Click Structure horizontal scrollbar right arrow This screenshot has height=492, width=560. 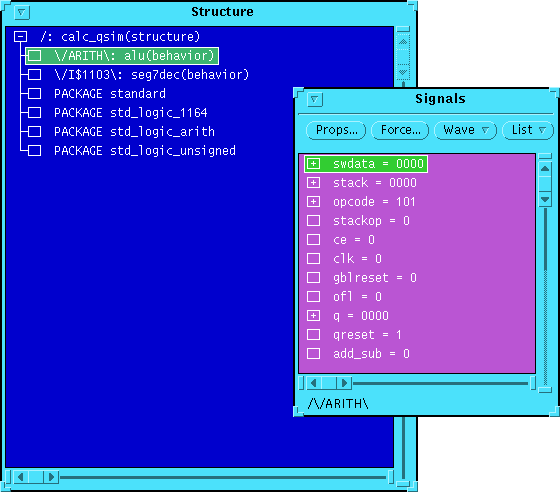(x=51, y=477)
